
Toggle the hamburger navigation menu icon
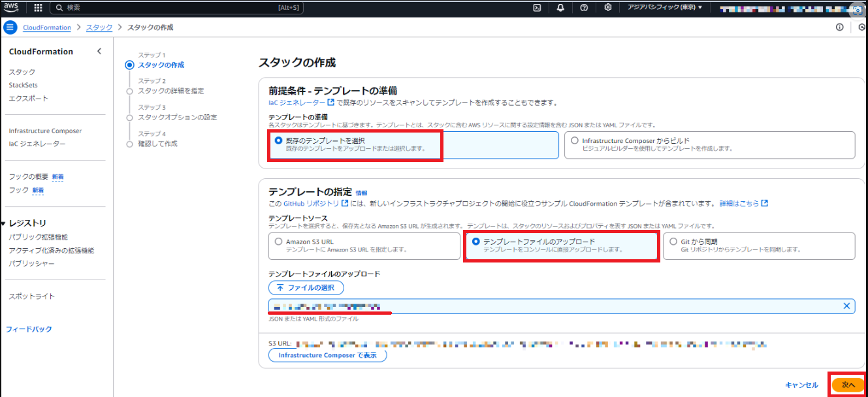pos(10,27)
